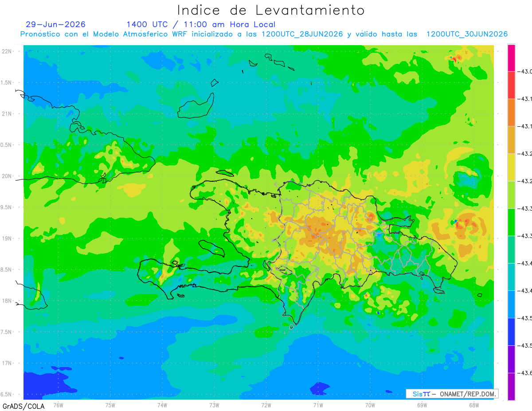Screen dimensions: 532x411
Task: Click the orange swatch in the color legend
Action: tap(511, 113)
